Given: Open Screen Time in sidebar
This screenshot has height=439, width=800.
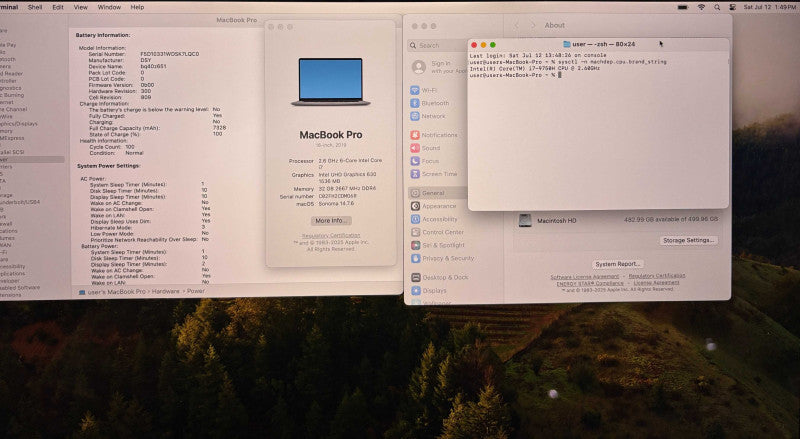Looking at the screenshot, I should (x=434, y=174).
